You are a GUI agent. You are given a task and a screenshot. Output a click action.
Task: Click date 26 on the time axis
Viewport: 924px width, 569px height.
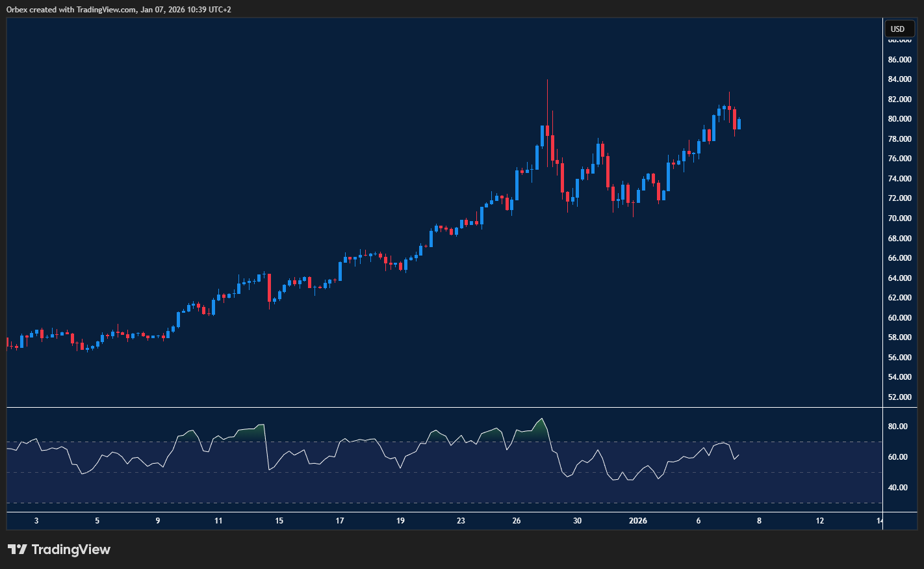tap(517, 521)
